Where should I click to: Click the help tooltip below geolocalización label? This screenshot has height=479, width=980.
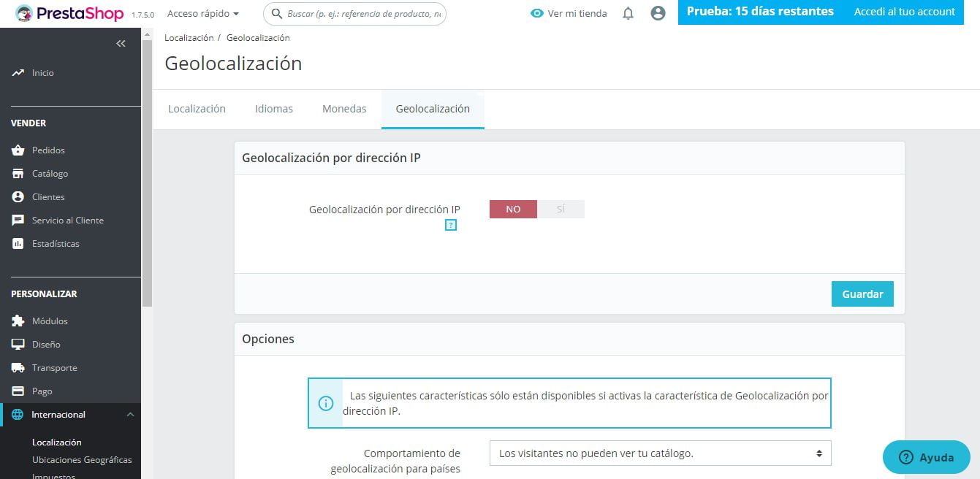click(451, 224)
